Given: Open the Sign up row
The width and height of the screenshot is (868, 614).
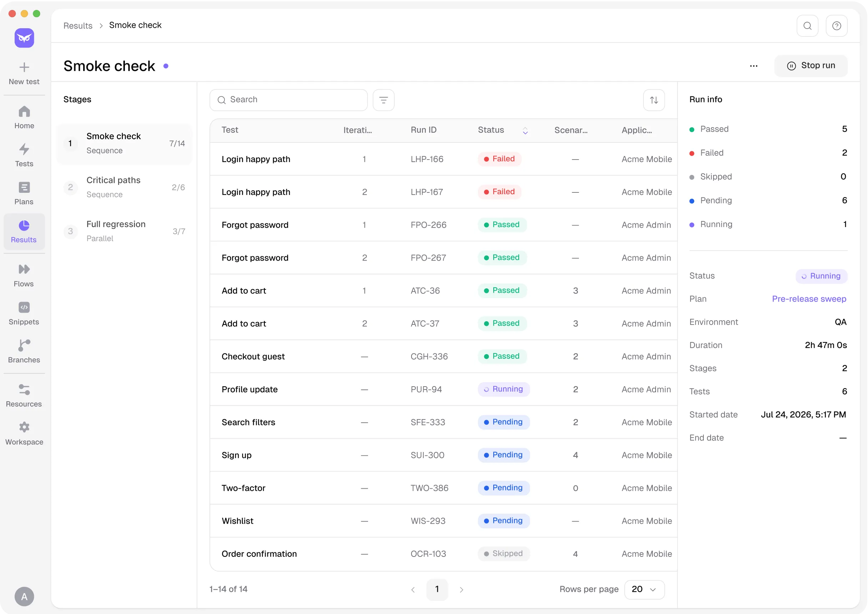Looking at the screenshot, I should tap(443, 455).
